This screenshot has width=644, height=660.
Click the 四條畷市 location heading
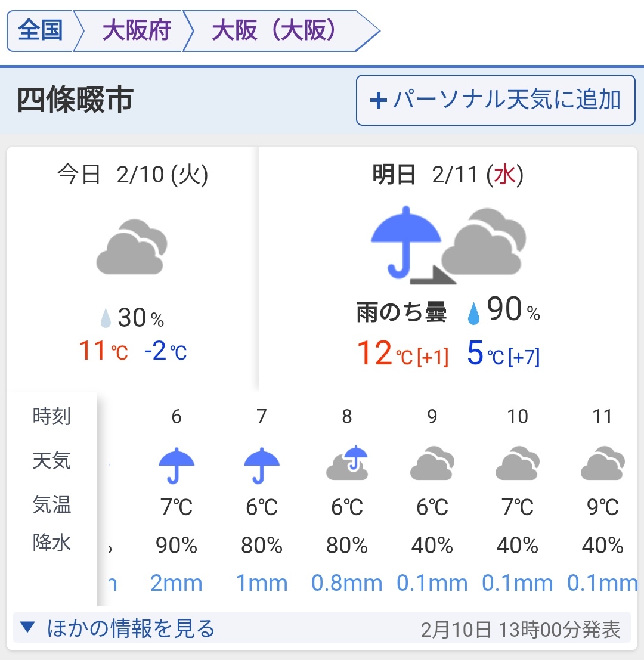[x=75, y=100]
